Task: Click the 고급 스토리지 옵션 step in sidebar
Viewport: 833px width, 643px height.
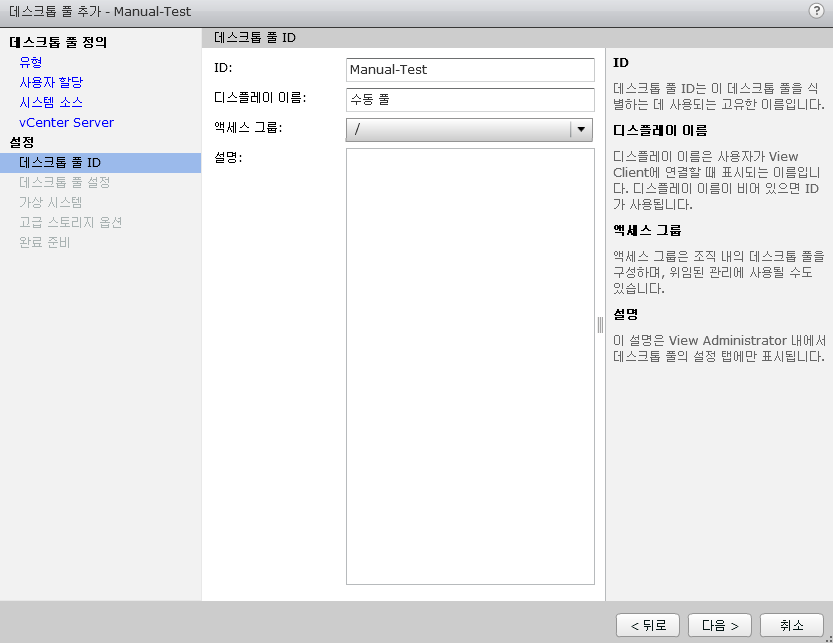Action: [71, 222]
